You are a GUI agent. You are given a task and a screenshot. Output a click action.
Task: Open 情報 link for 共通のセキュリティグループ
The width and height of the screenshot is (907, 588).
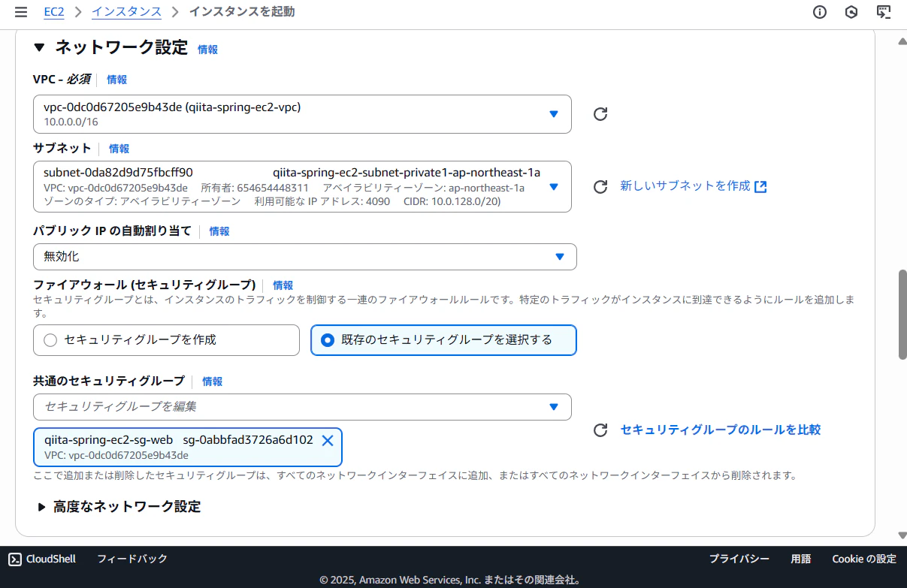[212, 381]
